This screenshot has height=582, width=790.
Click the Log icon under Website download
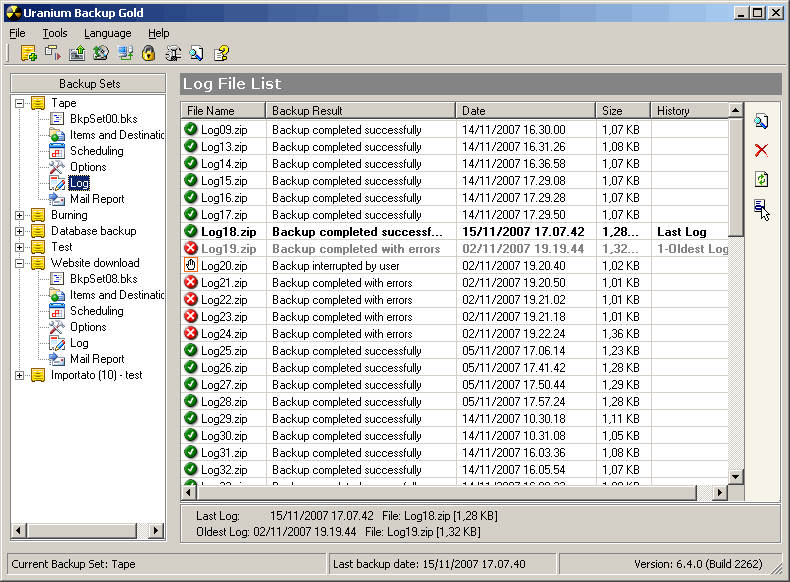tap(57, 343)
